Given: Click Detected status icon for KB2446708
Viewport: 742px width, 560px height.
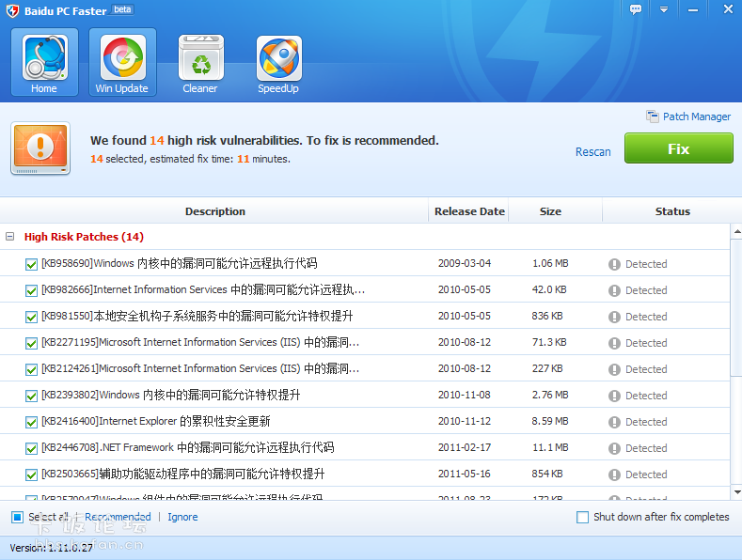Looking at the screenshot, I should tap(614, 448).
